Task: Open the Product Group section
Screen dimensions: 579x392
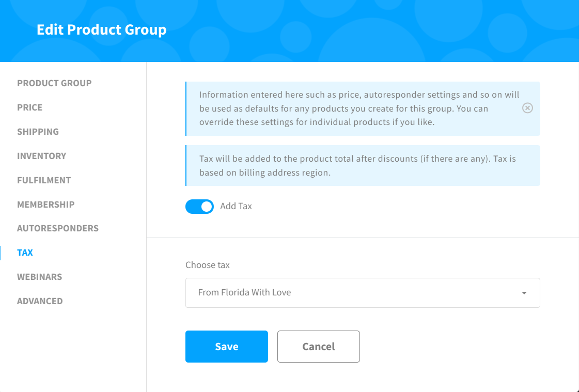Action: [x=54, y=83]
